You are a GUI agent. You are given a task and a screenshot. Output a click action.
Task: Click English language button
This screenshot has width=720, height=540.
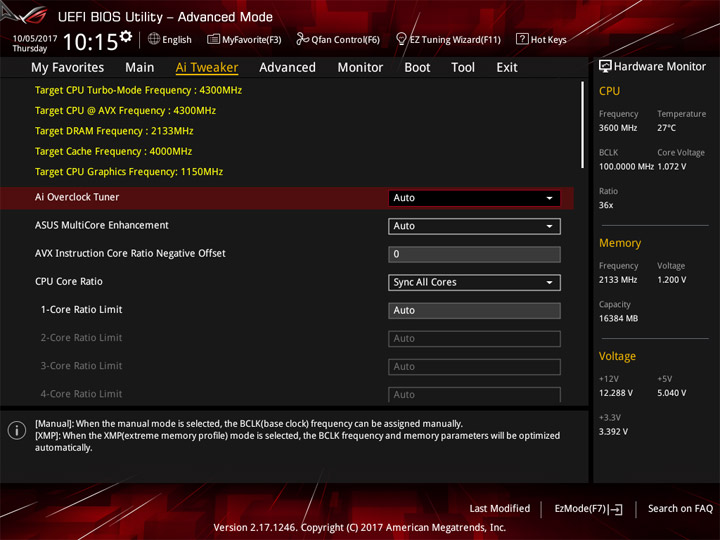(x=170, y=39)
